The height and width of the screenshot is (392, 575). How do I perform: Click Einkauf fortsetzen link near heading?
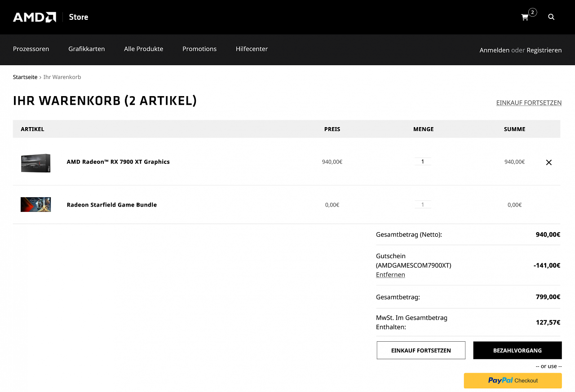tap(529, 103)
